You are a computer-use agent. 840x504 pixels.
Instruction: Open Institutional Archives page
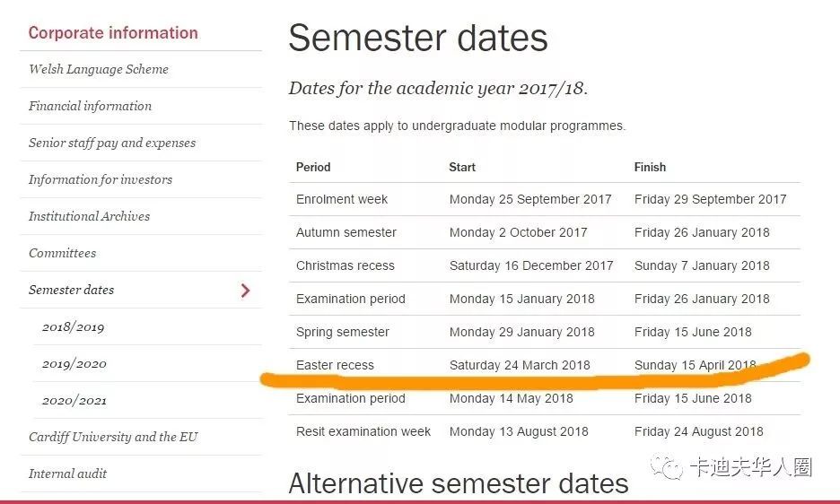point(90,216)
